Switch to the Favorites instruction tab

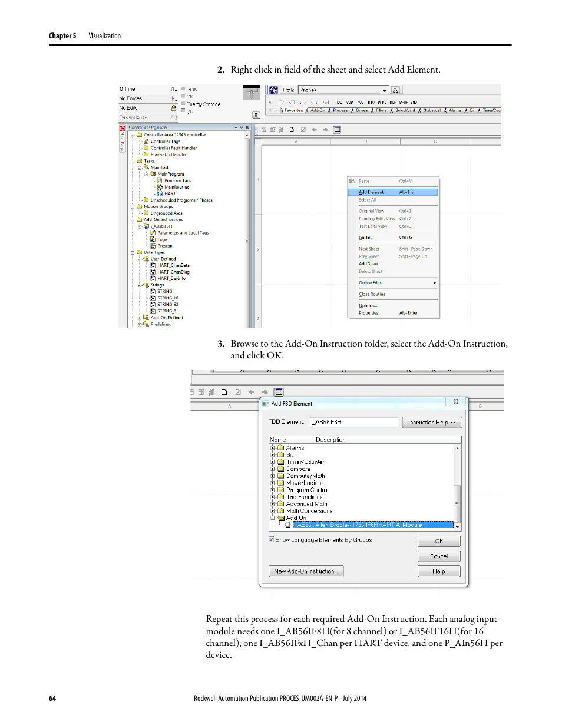click(293, 110)
